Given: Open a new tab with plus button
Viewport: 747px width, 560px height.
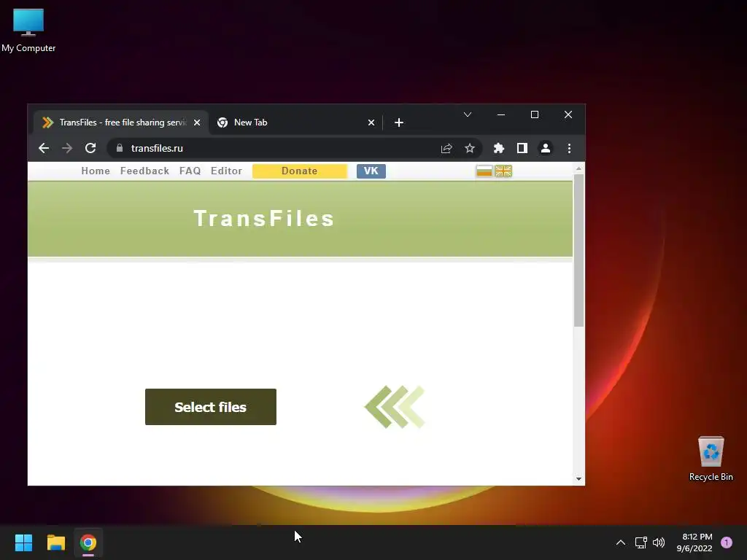Looking at the screenshot, I should tap(399, 122).
